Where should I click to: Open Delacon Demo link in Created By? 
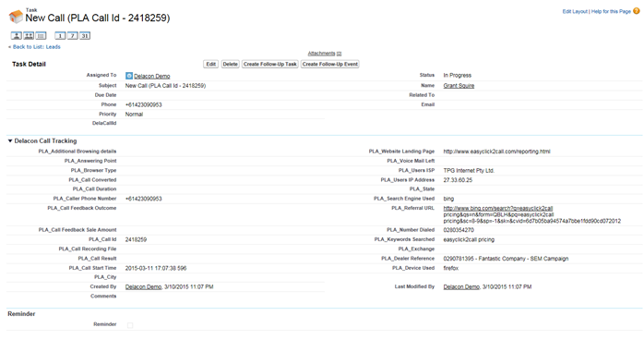pyautogui.click(x=143, y=286)
